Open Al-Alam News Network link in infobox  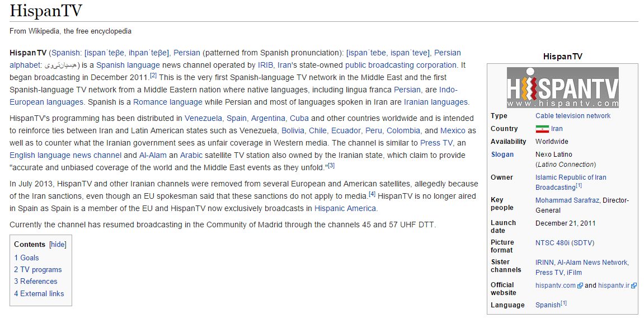pos(593,263)
